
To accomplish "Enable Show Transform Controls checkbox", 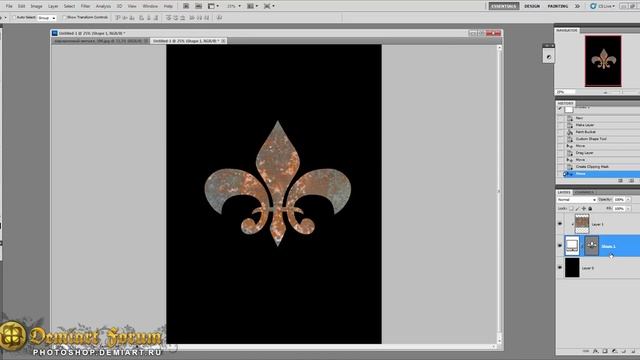I will point(64,18).
